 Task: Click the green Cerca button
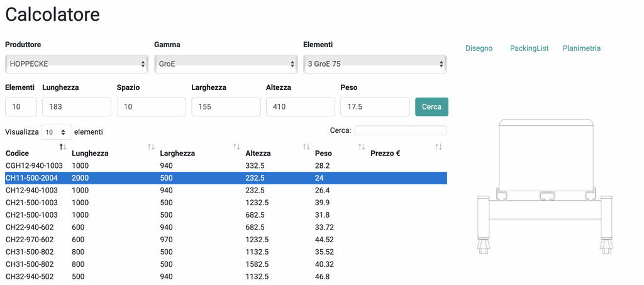click(x=431, y=107)
